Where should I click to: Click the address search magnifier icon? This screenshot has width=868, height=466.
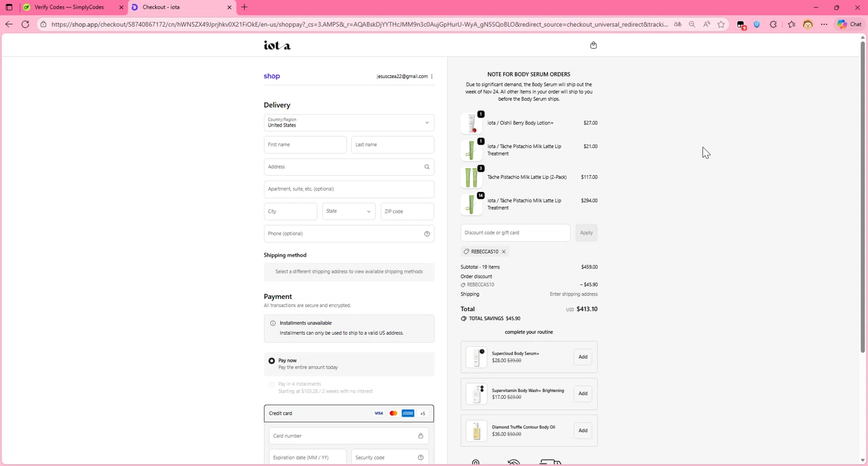pyautogui.click(x=427, y=167)
